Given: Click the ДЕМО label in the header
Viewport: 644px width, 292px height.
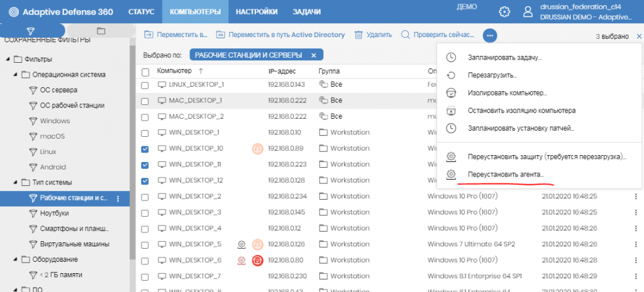Looking at the screenshot, I should pyautogui.click(x=467, y=7).
